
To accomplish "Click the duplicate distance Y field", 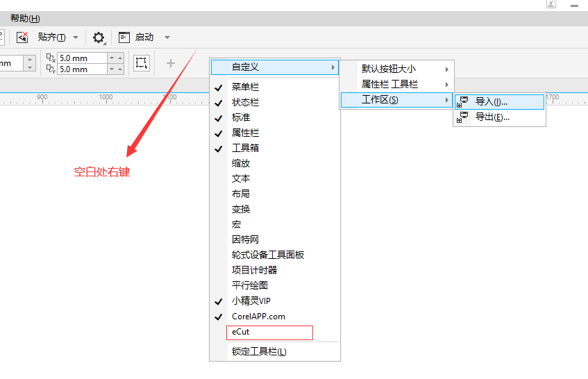I will [82, 69].
